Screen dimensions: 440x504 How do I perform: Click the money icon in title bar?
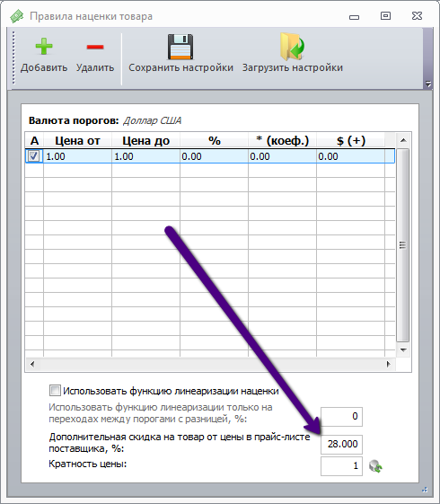tap(17, 16)
